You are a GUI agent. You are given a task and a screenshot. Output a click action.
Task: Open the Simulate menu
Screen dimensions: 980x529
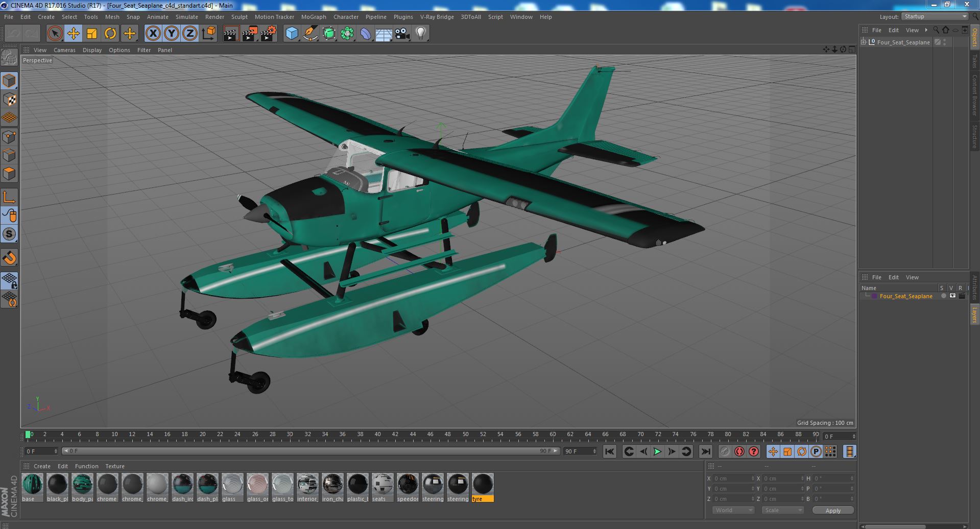(x=187, y=17)
